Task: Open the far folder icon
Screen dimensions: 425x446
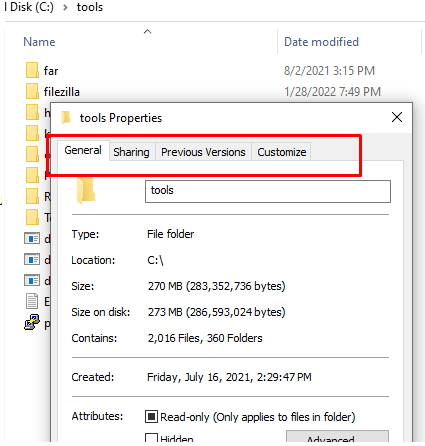Action: (32, 70)
